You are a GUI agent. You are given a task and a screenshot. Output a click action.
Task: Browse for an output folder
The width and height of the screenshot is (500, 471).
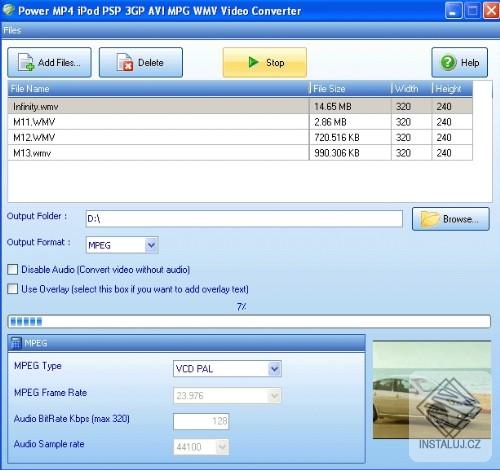click(451, 219)
